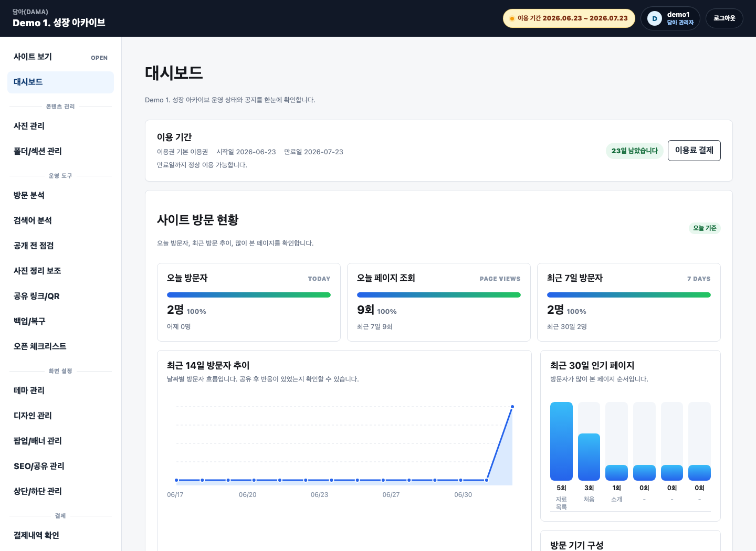Click the 시작일 2026-06-23 text
The height and width of the screenshot is (551, 756).
pos(246,152)
